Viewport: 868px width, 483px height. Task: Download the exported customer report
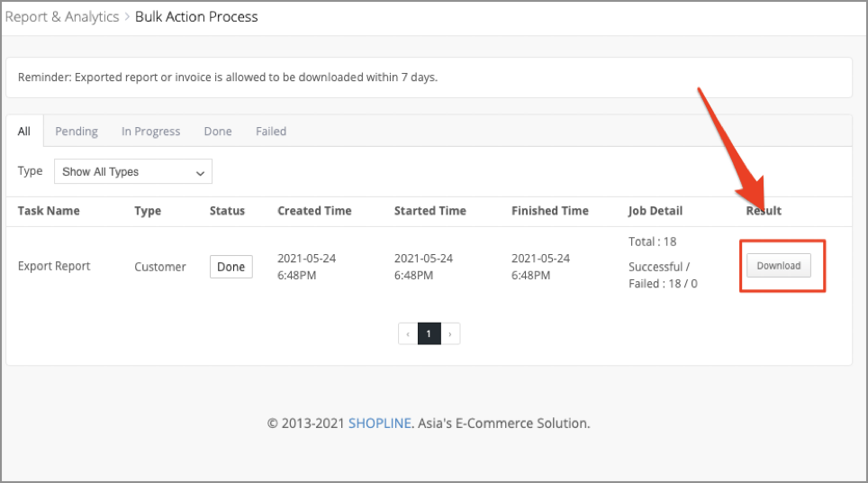click(x=779, y=266)
